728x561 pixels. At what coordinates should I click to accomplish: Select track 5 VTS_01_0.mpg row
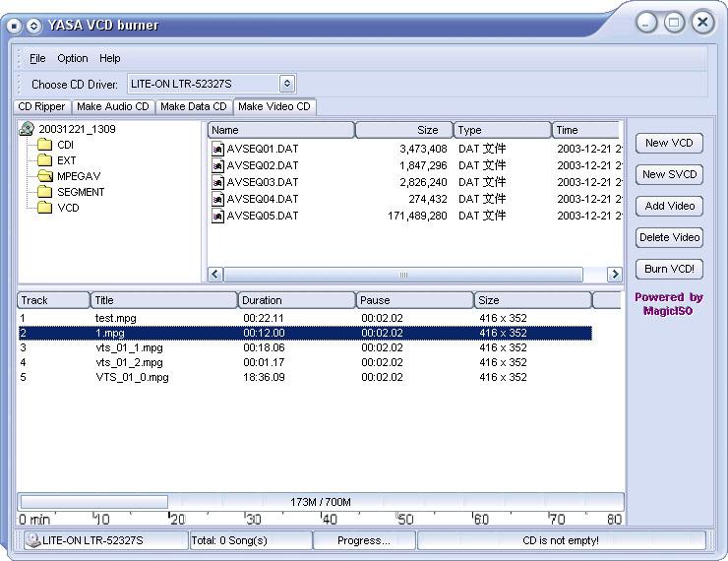(132, 377)
